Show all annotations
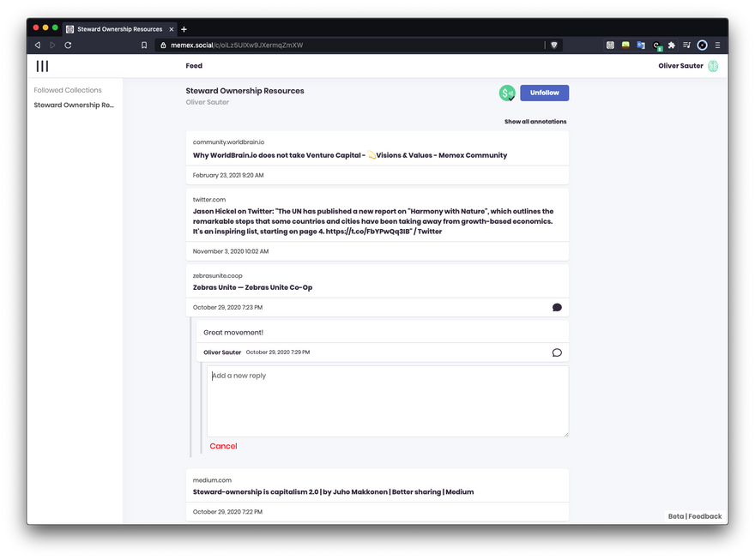Viewport: 755px width, 560px height. coord(535,122)
